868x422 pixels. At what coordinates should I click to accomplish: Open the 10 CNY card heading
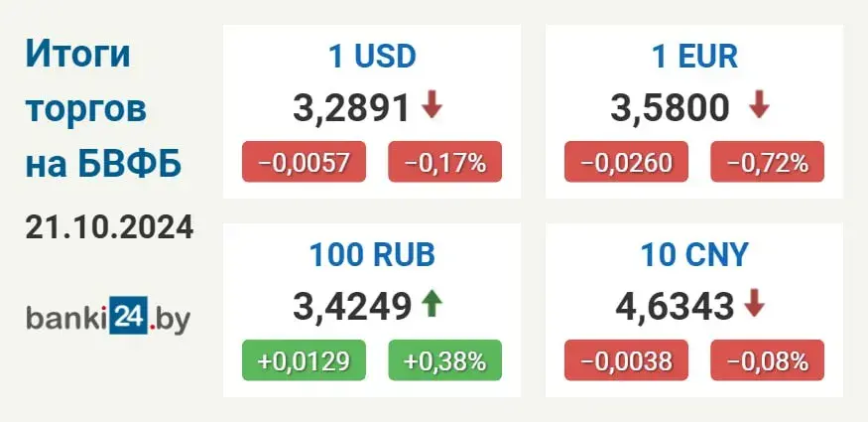coord(694,255)
